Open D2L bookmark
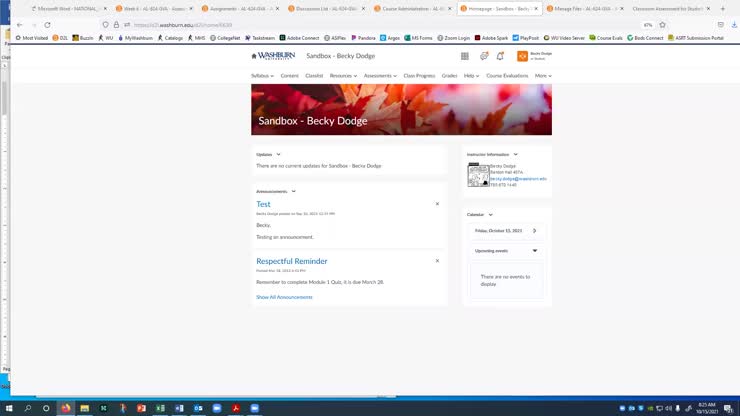The image size is (740, 416). [60, 38]
